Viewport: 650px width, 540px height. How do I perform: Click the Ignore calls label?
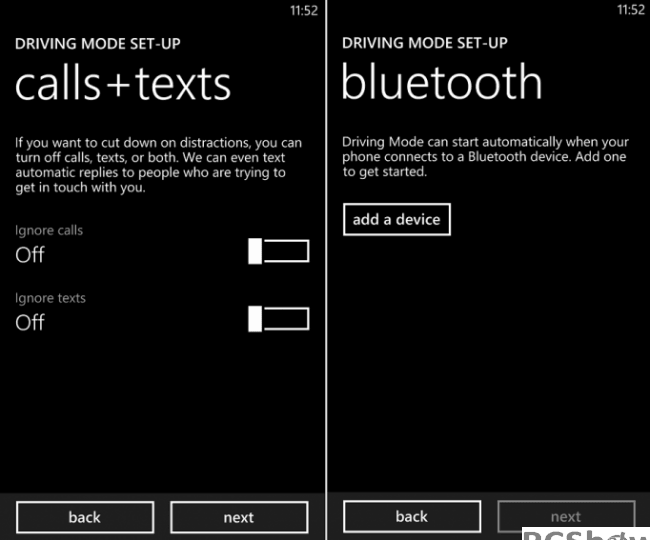(49, 230)
